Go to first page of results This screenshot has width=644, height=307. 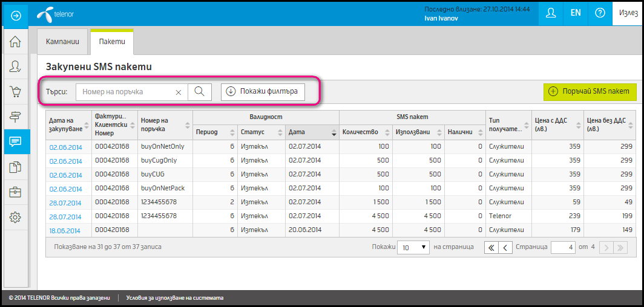click(491, 247)
